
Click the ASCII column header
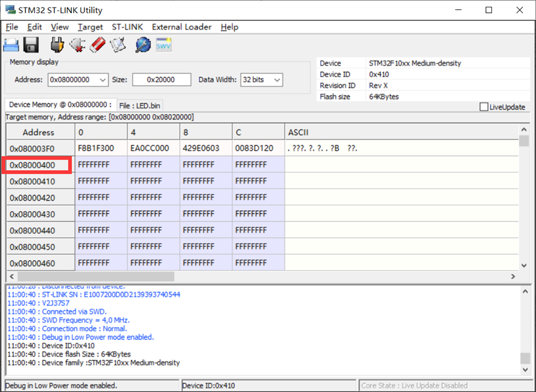click(x=402, y=133)
